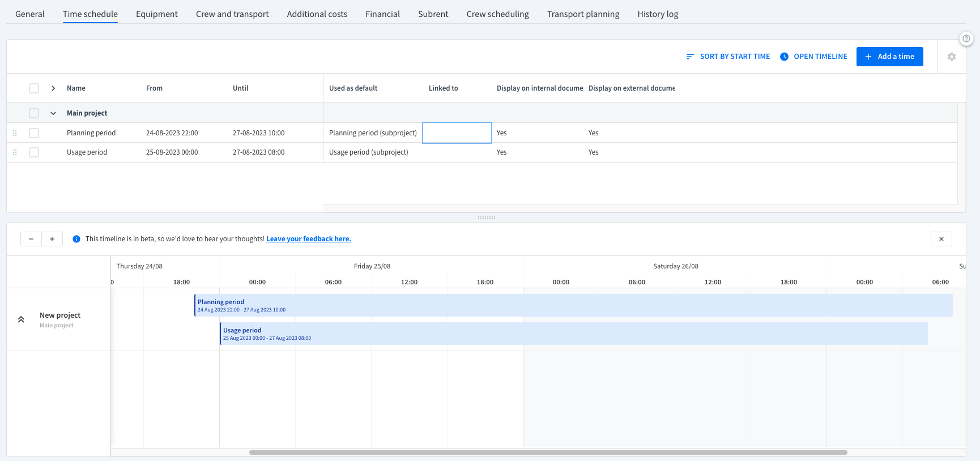Image resolution: width=980 pixels, height=461 pixels.
Task: Click the timeline horizontal scrollbar
Action: click(548, 453)
